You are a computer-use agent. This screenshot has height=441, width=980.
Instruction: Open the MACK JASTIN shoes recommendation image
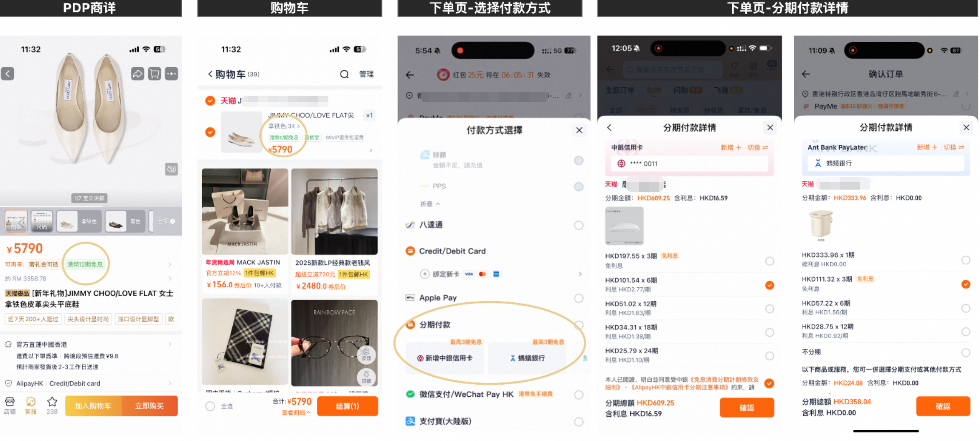245,212
